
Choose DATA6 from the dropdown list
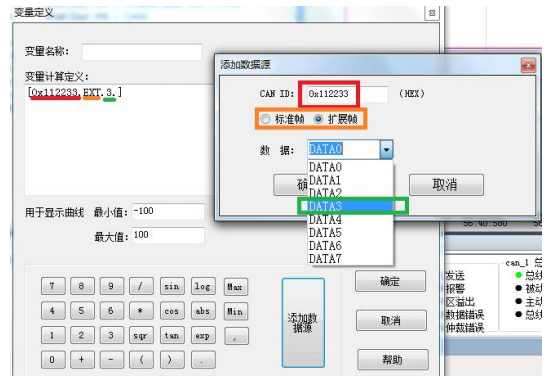click(350, 246)
